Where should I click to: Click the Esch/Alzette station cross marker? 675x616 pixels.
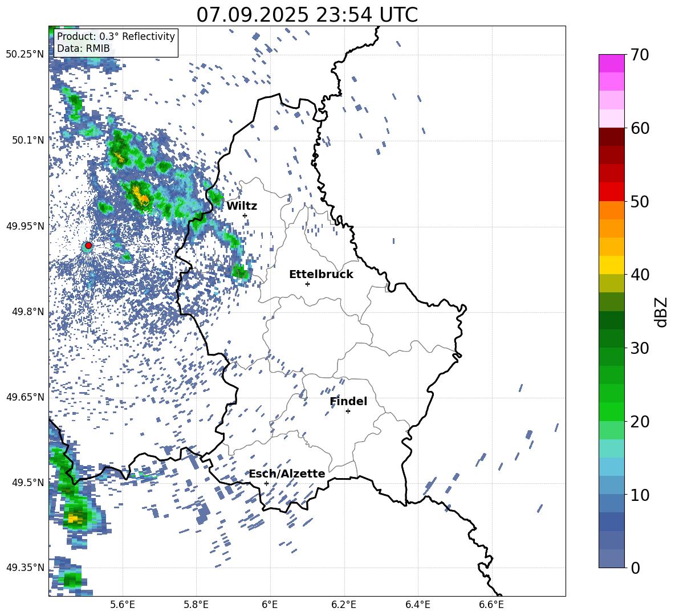coord(266,483)
